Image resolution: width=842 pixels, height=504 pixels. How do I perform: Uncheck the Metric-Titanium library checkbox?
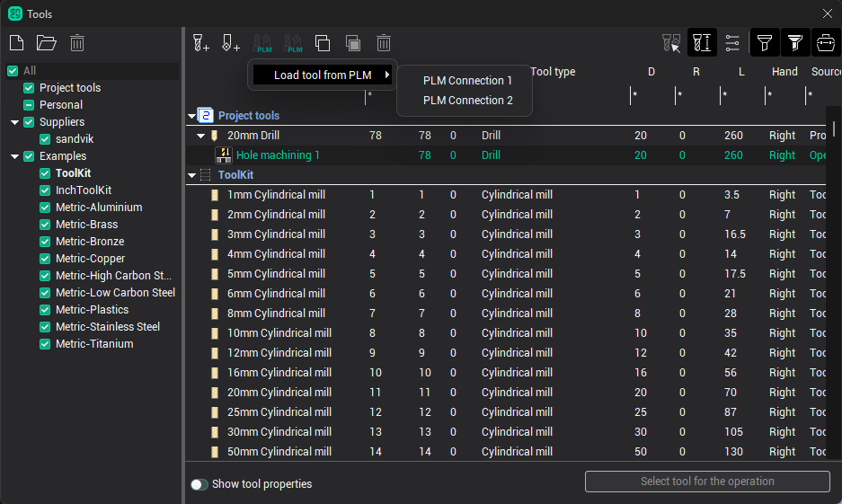tap(46, 344)
